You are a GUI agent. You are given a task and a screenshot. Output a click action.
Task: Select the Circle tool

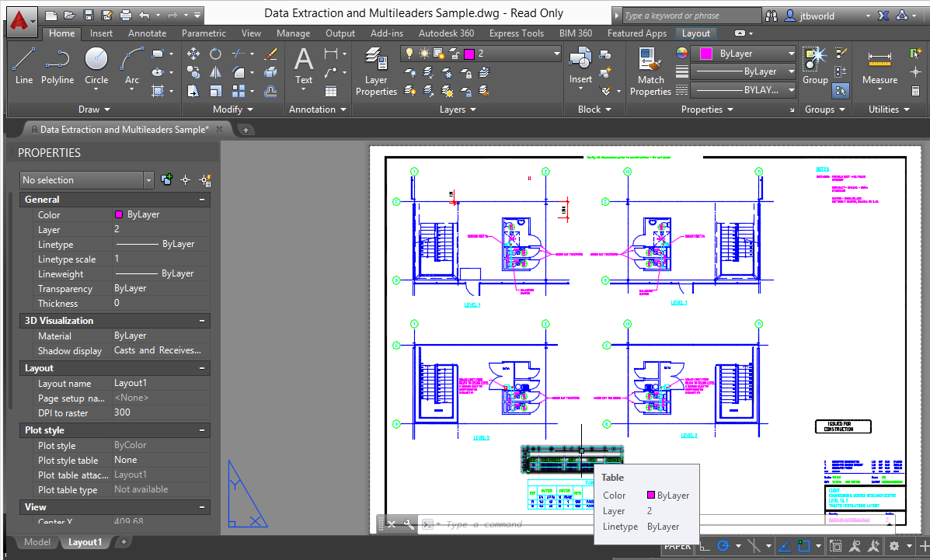(x=96, y=66)
